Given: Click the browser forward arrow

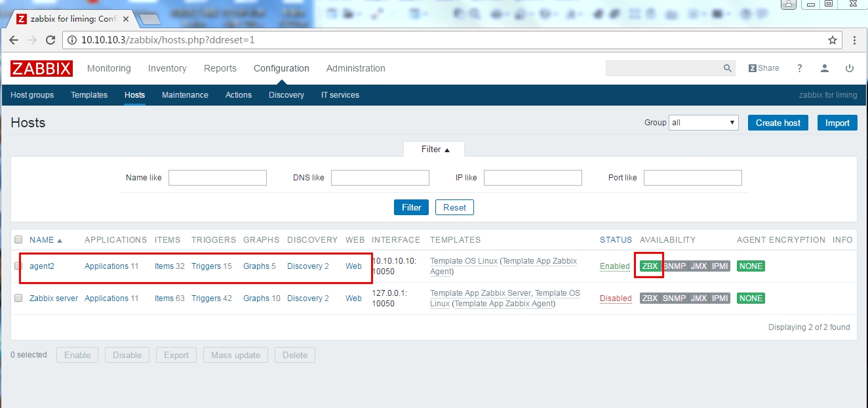Looking at the screenshot, I should 32,40.
